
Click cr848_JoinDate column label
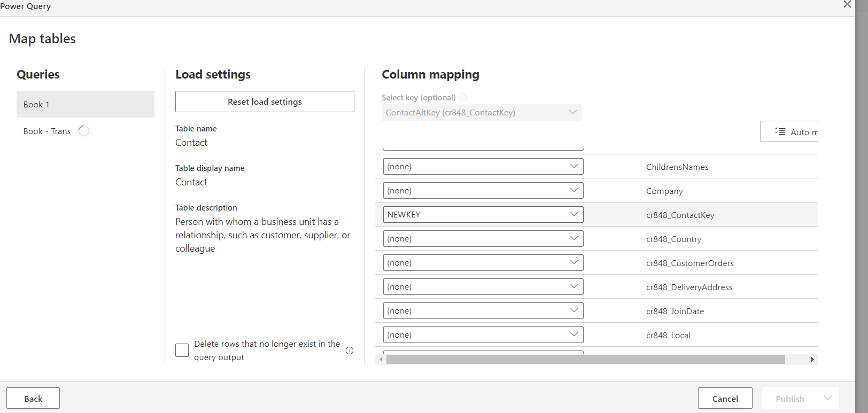675,311
